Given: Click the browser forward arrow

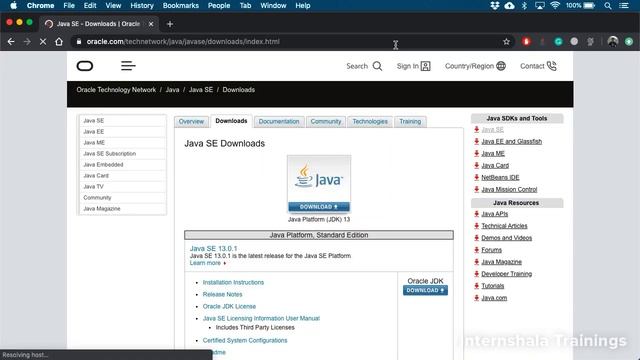Looking at the screenshot, I should 27,42.
